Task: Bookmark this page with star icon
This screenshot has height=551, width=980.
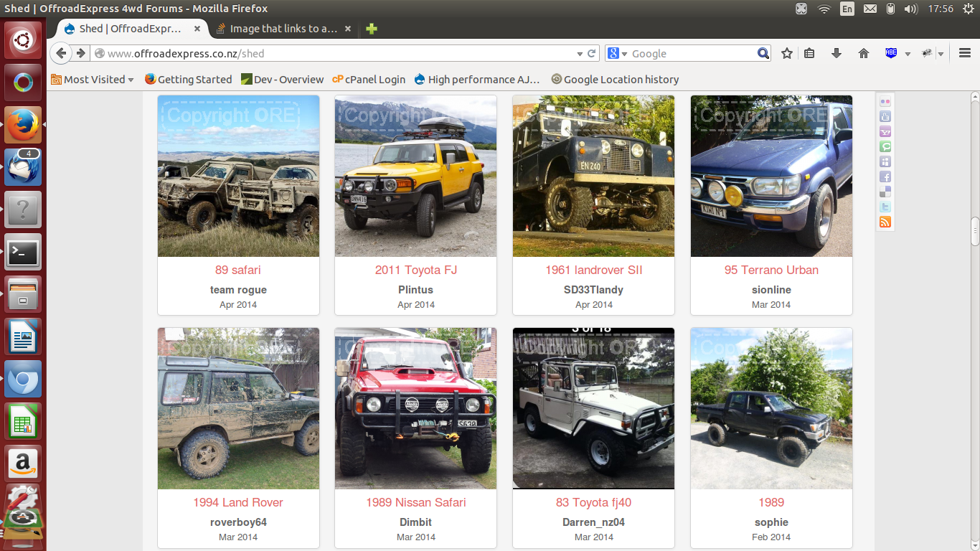Action: click(787, 53)
